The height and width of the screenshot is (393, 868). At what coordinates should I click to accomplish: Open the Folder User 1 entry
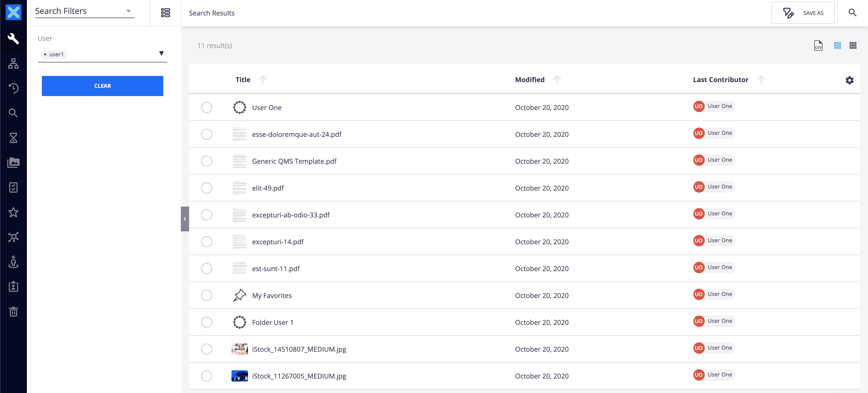273,322
